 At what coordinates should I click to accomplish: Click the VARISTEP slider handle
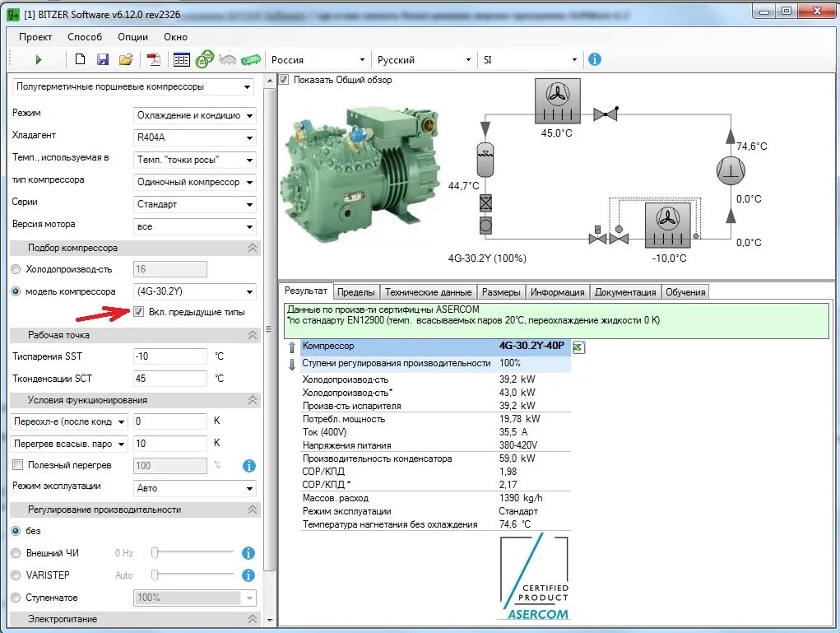(x=155, y=575)
